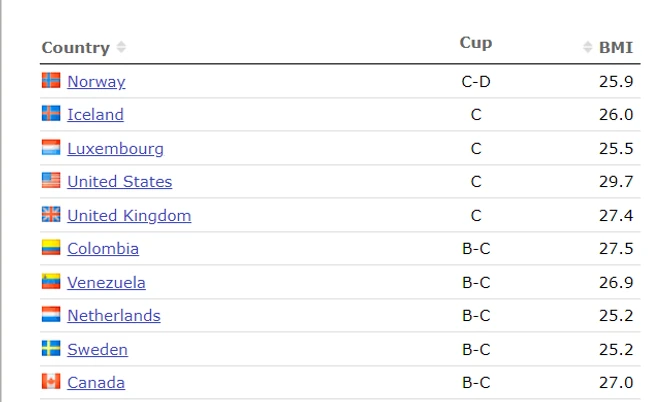Click the Netherlands flag icon
Viewport: 670px width, 402px height.
51,315
